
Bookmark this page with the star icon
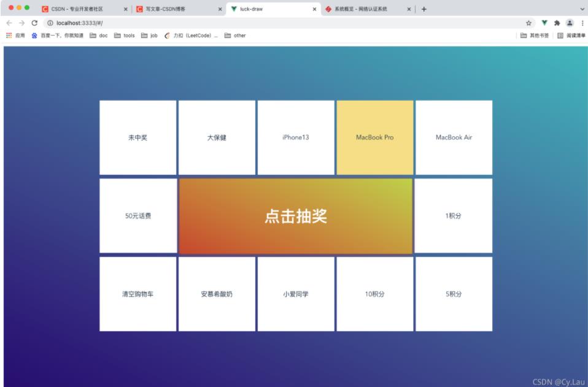coord(528,23)
